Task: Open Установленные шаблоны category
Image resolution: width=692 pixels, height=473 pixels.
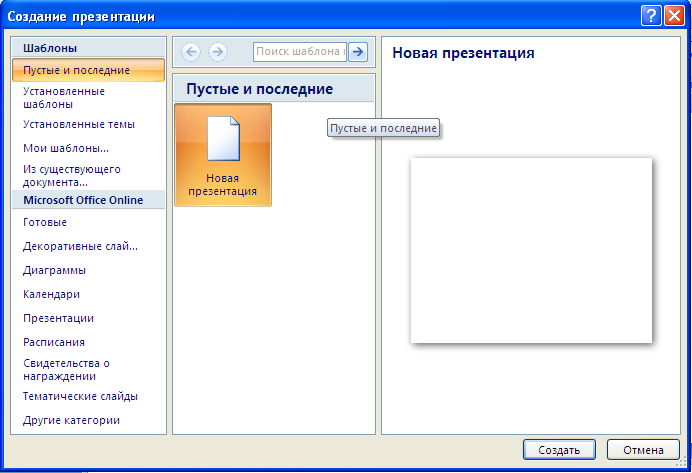Action: coord(64,97)
